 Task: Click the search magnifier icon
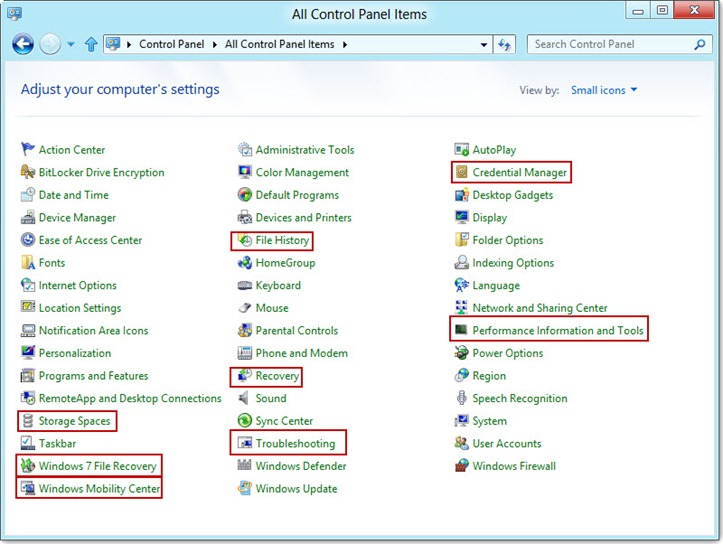click(x=700, y=44)
